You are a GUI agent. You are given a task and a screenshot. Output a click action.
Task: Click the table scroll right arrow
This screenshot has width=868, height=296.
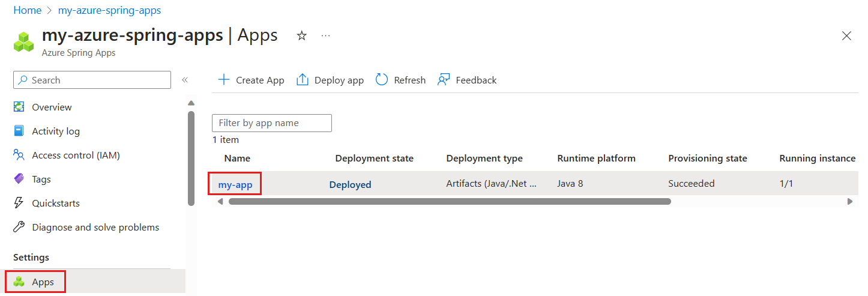(849, 202)
